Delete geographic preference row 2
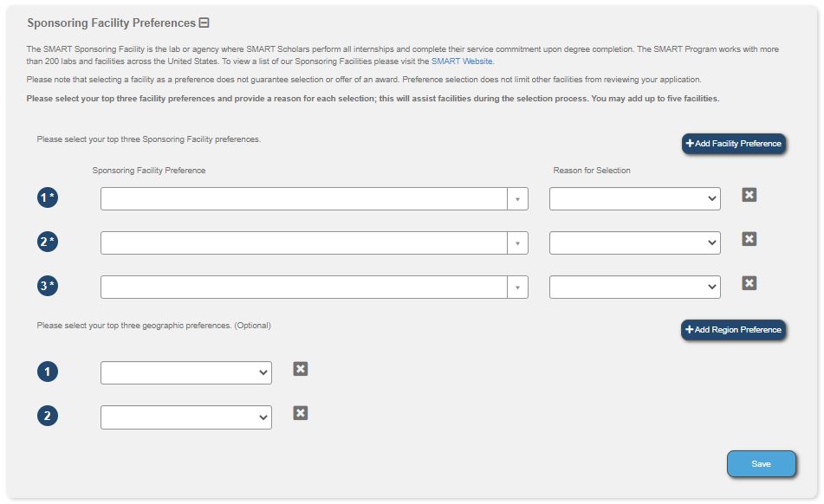This screenshot has width=824, height=504. pos(301,414)
